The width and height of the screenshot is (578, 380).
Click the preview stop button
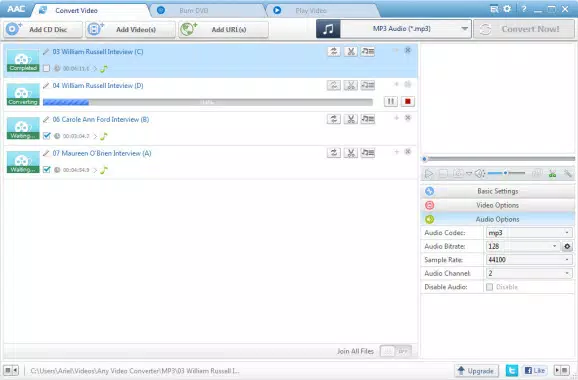click(443, 174)
